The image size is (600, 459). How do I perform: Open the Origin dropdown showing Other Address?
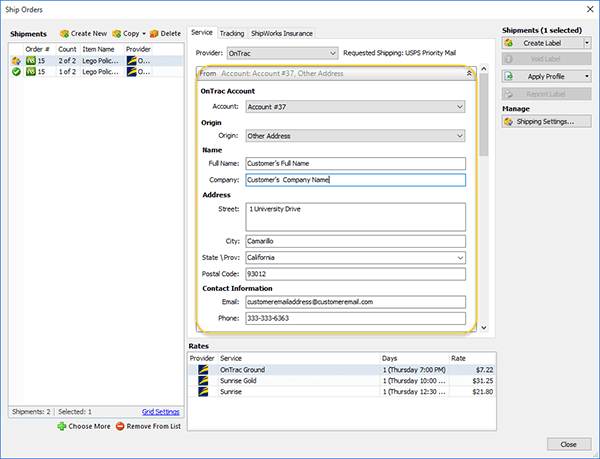click(355, 136)
